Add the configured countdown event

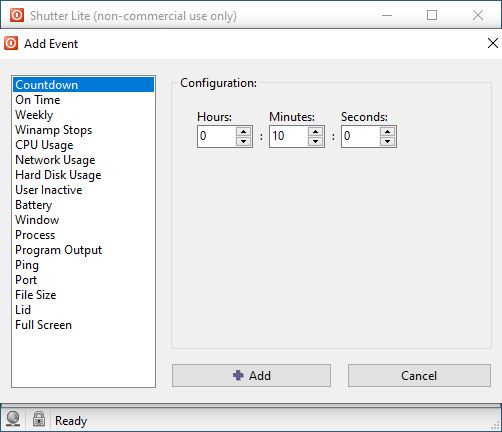tap(251, 376)
